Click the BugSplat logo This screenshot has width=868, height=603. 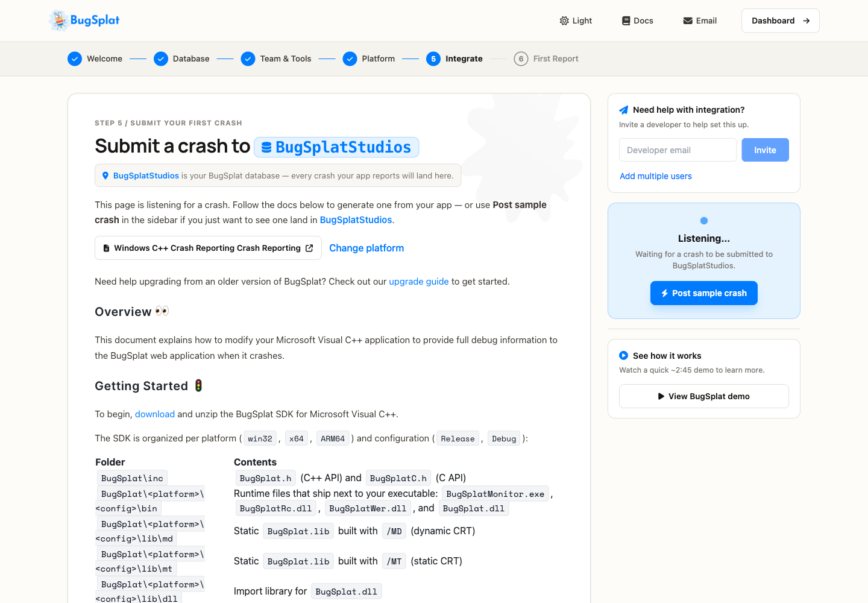[x=84, y=20]
